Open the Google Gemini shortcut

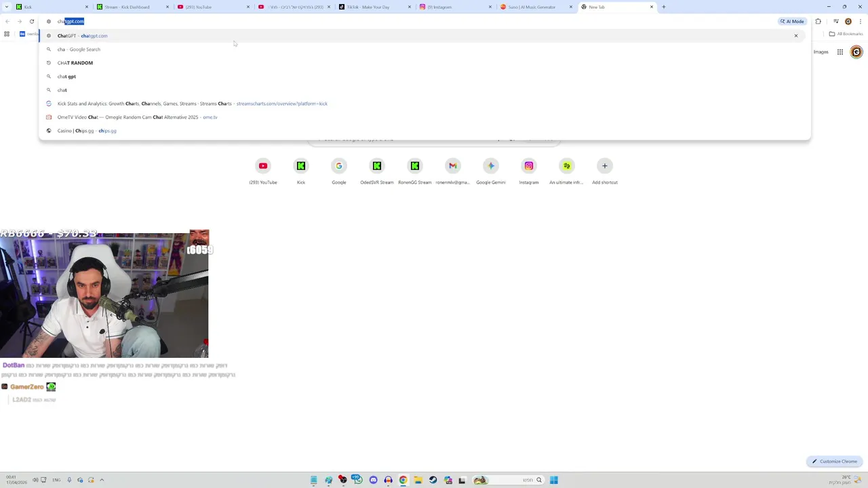[491, 171]
